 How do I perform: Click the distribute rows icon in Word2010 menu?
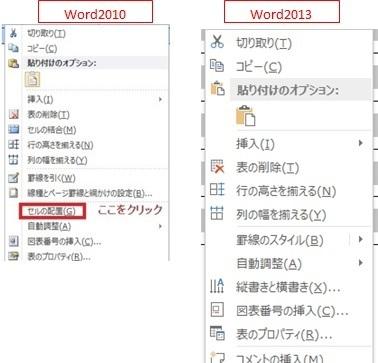tap(13, 145)
